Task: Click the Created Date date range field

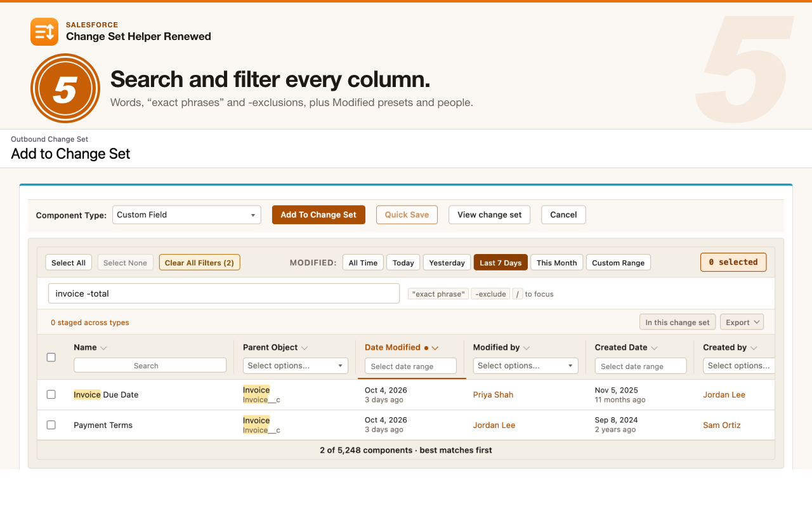Action: 641,366
